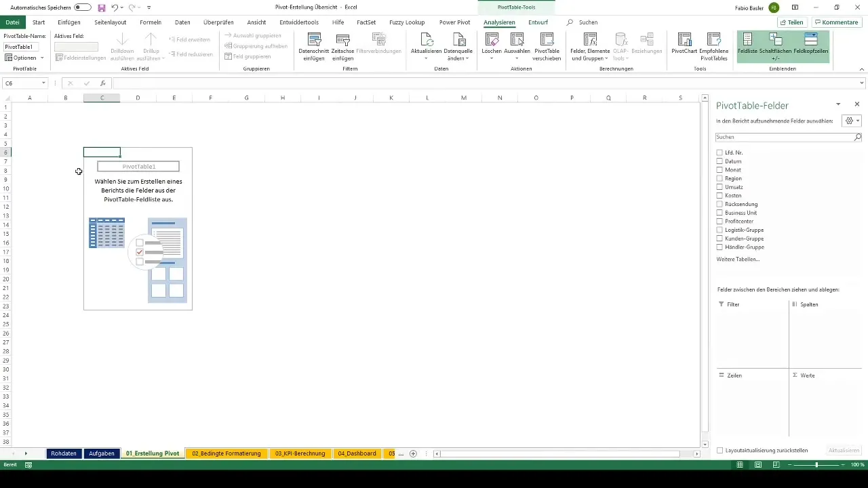Open the 04_Dashboard sheet tab
The width and height of the screenshot is (868, 488).
(x=357, y=453)
